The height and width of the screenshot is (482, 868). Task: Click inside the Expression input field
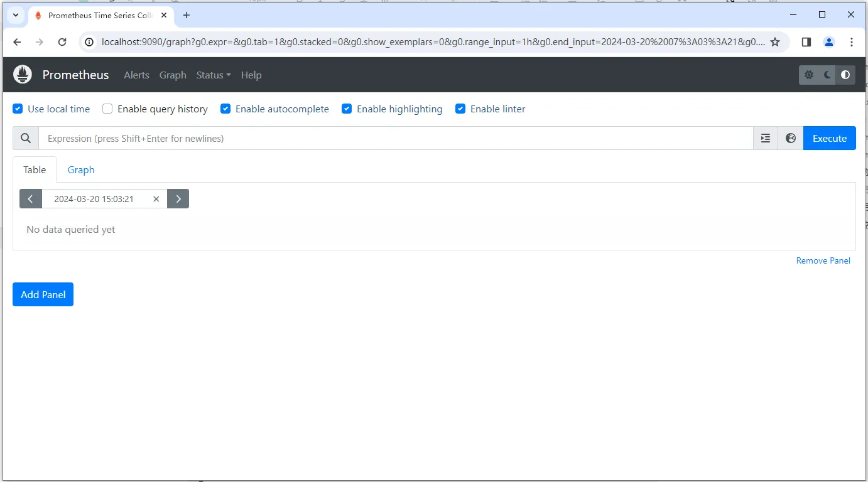coord(396,139)
